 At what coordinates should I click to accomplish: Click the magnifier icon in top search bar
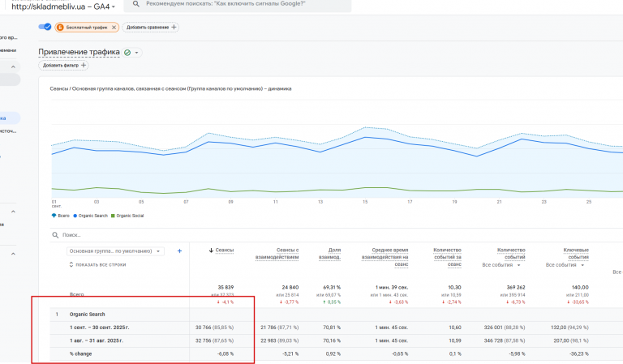(136, 3)
